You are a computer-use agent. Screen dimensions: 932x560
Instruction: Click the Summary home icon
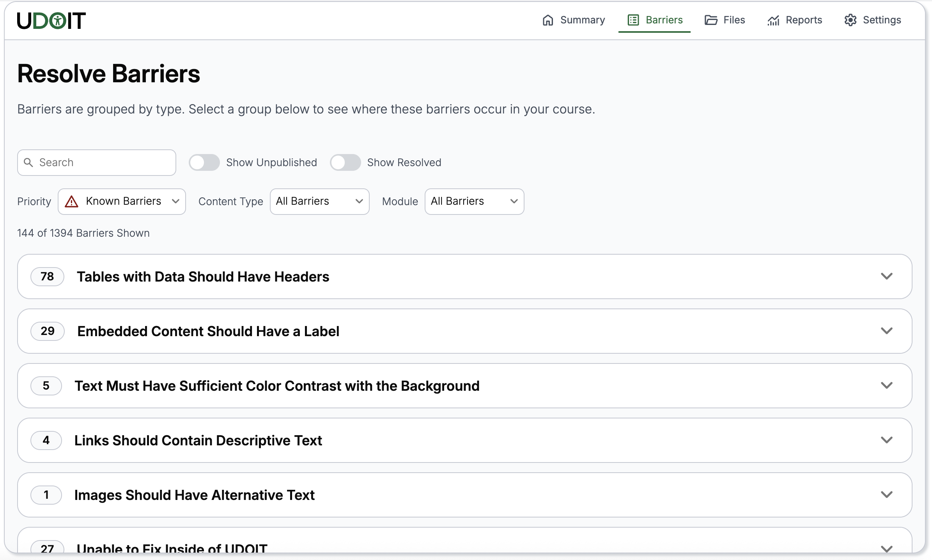[x=548, y=20]
